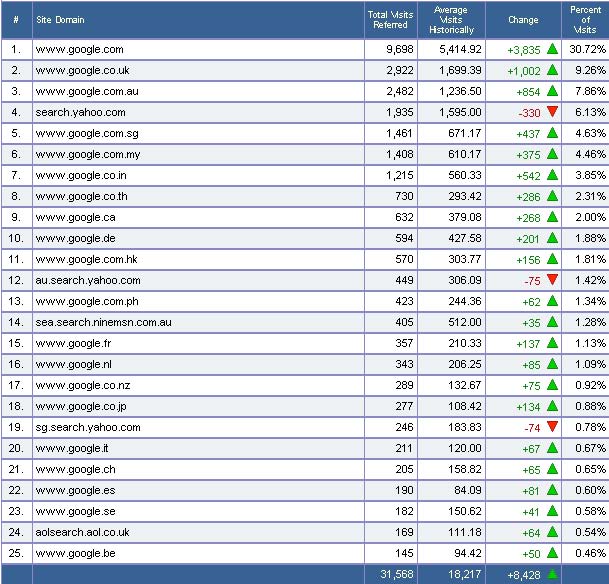
Task: Click the Change column header
Action: click(523, 20)
